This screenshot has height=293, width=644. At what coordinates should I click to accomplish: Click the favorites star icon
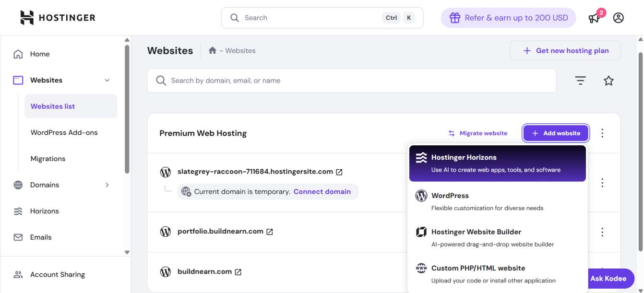608,81
